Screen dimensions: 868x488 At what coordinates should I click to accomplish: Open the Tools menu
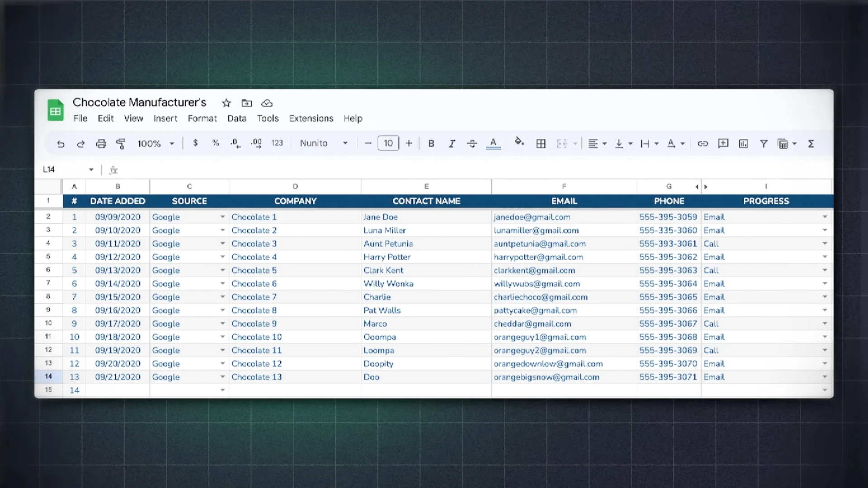[x=268, y=118]
